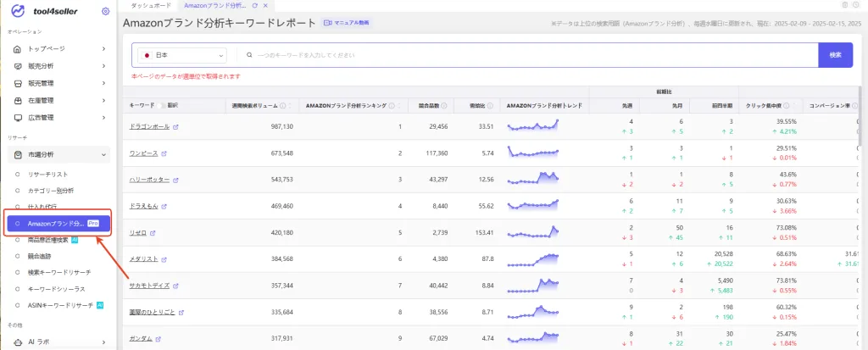Screen dimensions: 868x350
Task: Select リサーチリスト in the sidebar
Action: pos(48,175)
